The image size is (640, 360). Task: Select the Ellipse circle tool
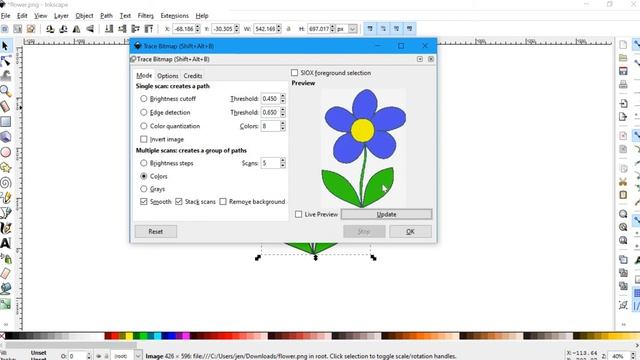click(x=5, y=152)
